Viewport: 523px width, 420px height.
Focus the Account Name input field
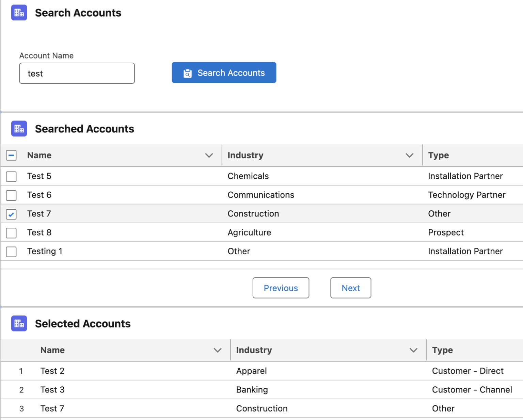pyautogui.click(x=77, y=73)
